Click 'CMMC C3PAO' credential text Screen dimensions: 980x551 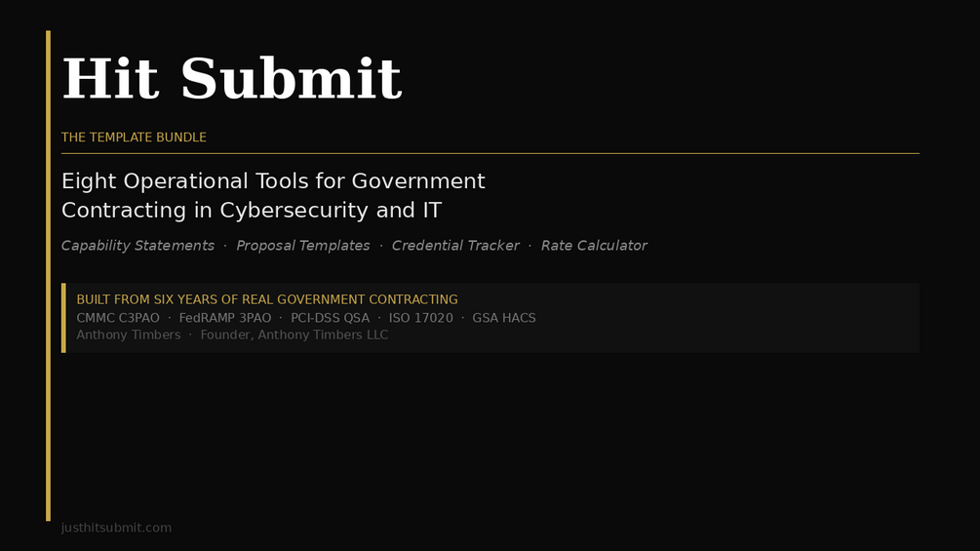[118, 318]
